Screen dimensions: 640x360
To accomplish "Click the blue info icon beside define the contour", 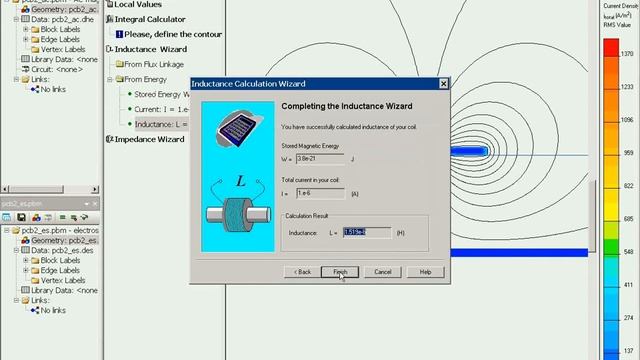I will point(119,34).
